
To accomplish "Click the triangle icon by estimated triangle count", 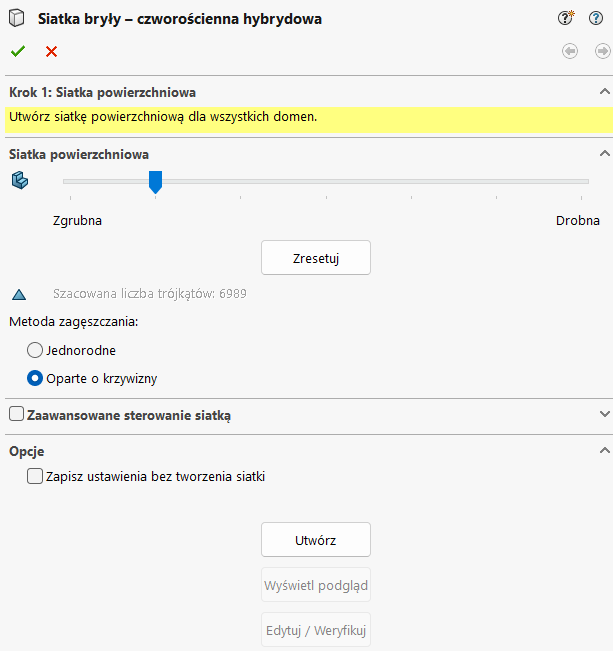I will click(x=19, y=295).
